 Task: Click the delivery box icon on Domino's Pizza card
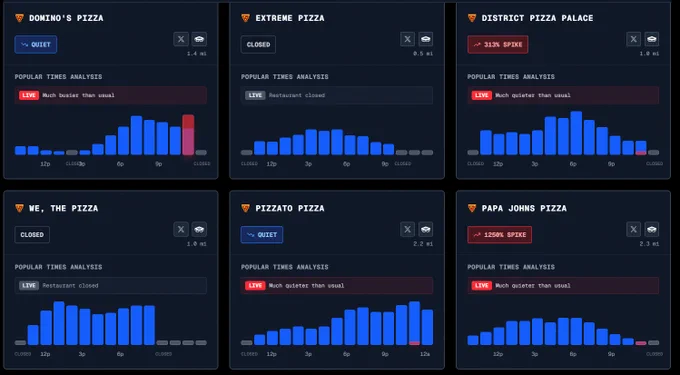click(199, 39)
